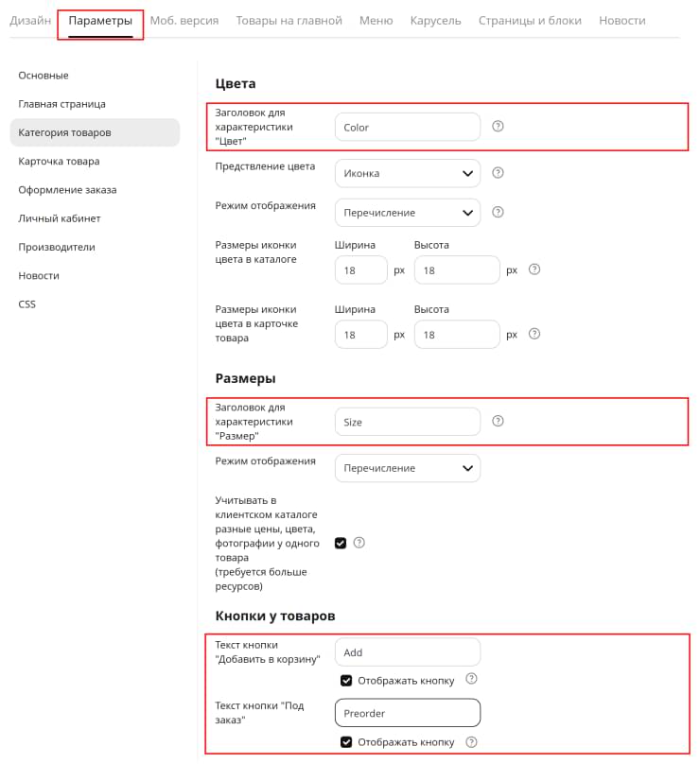Click help icon next to Size heading field
The width and height of the screenshot is (700, 764).
pyautogui.click(x=498, y=421)
